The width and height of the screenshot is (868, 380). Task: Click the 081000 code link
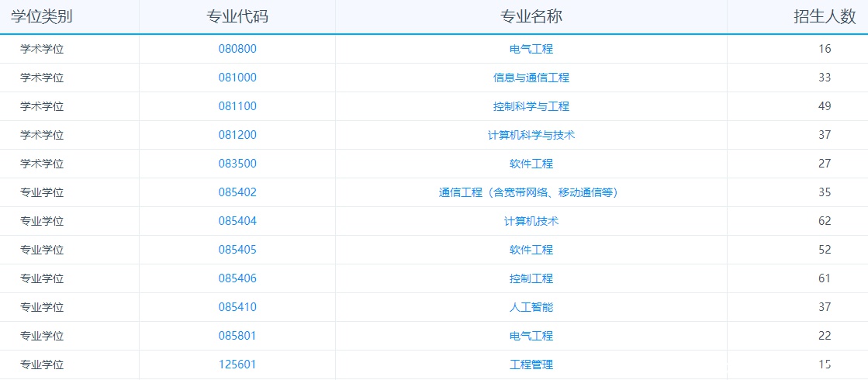pyautogui.click(x=237, y=78)
